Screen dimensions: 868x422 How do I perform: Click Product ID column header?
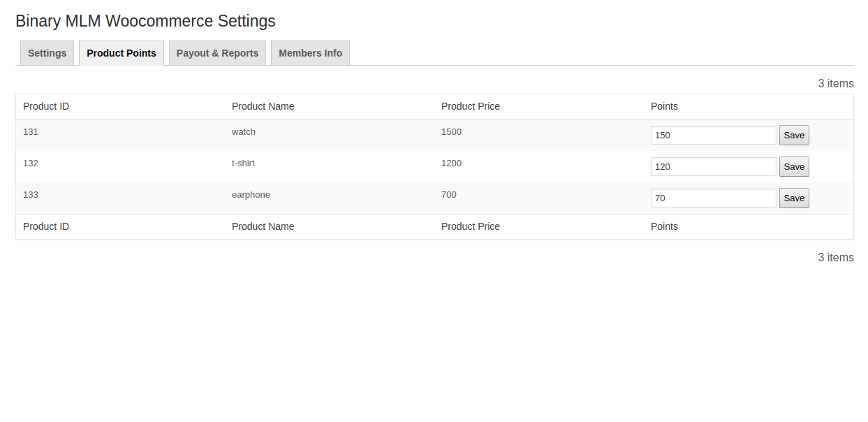click(46, 106)
